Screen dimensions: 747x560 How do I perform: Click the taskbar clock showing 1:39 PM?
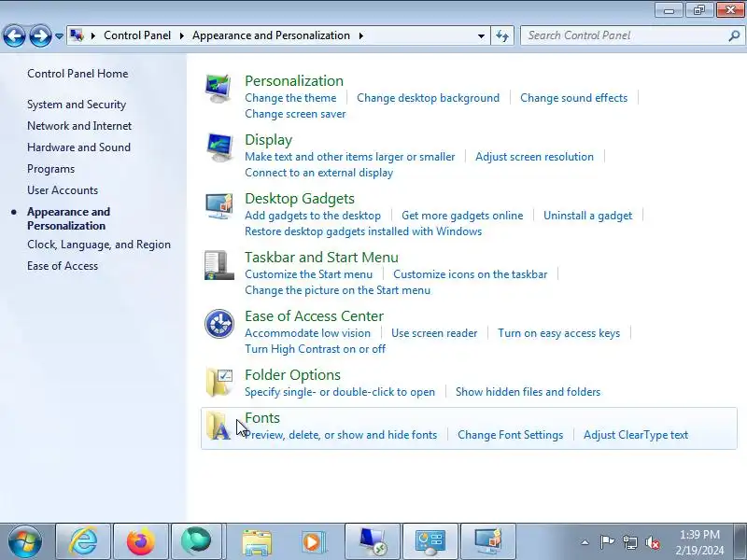(699, 542)
